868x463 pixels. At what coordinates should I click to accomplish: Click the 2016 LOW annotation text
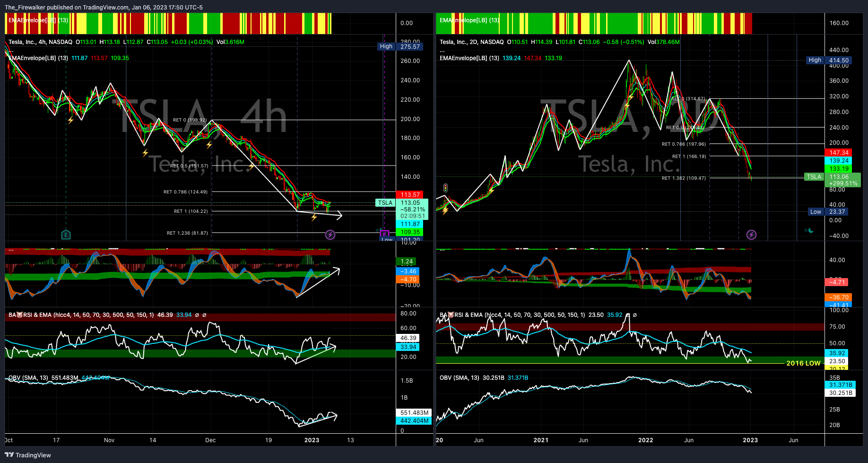click(x=803, y=363)
